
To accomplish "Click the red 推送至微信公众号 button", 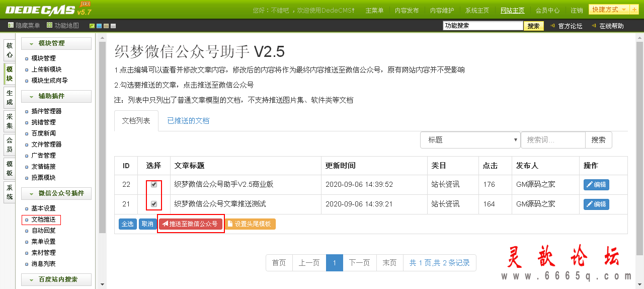I will pyautogui.click(x=191, y=224).
